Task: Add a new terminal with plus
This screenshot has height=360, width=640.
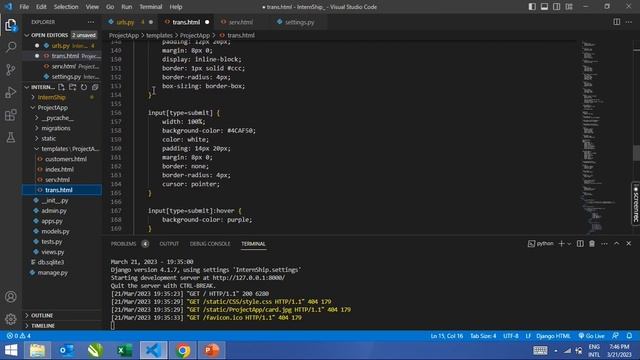Action: [561, 244]
